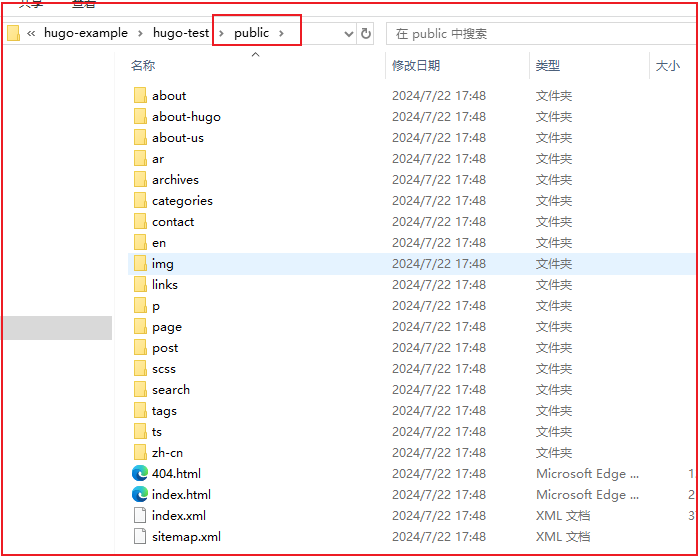Click the sitemap.xml document icon
The height and width of the screenshot is (556, 698).
coord(140,537)
